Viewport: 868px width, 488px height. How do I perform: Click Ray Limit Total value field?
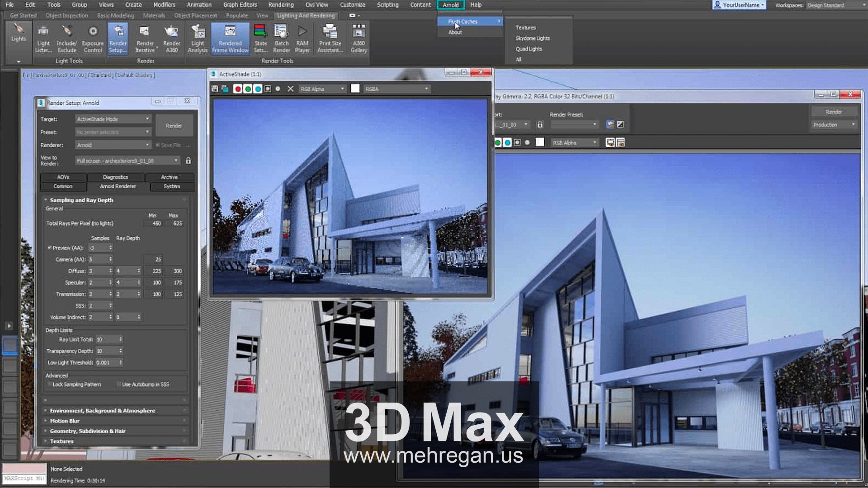[x=109, y=339]
